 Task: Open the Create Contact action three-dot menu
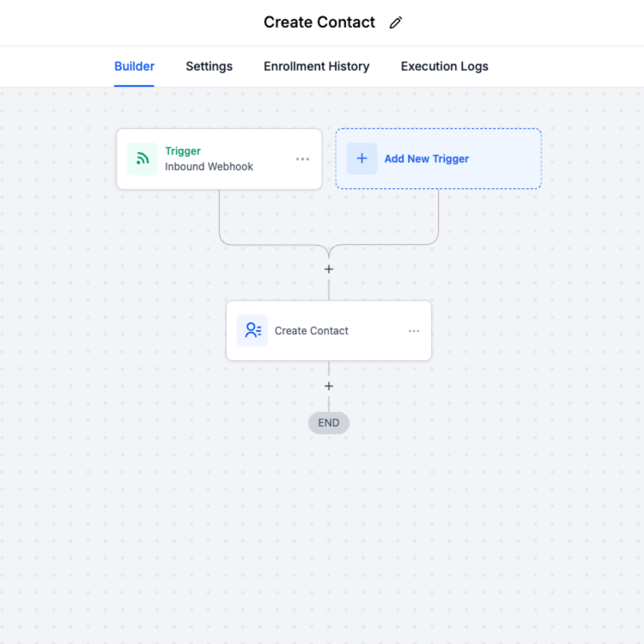(414, 331)
